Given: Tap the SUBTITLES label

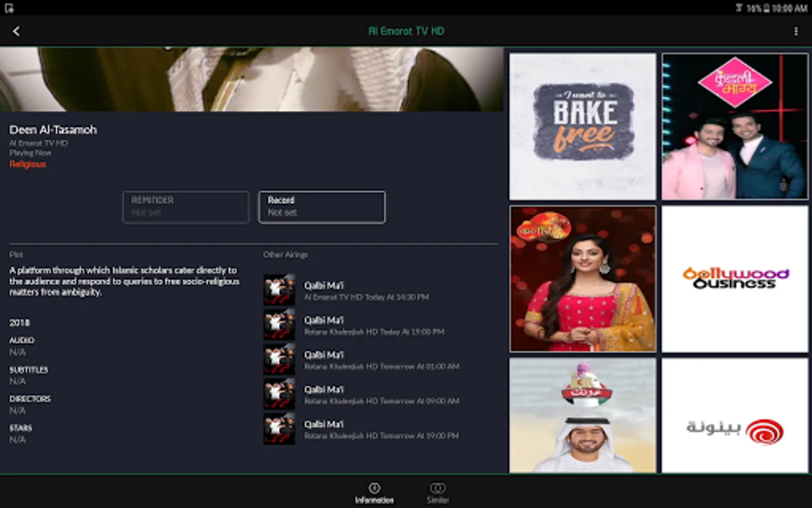Looking at the screenshot, I should tap(28, 370).
